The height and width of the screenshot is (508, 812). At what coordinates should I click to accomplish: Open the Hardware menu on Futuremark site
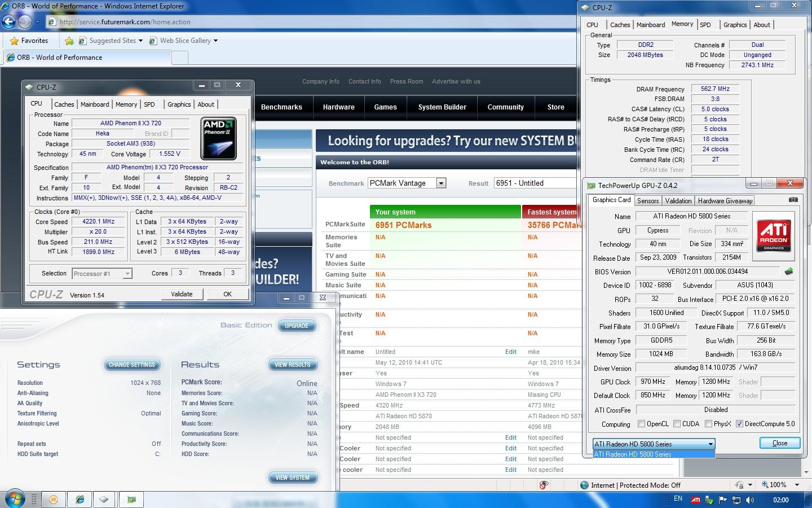pos(339,107)
